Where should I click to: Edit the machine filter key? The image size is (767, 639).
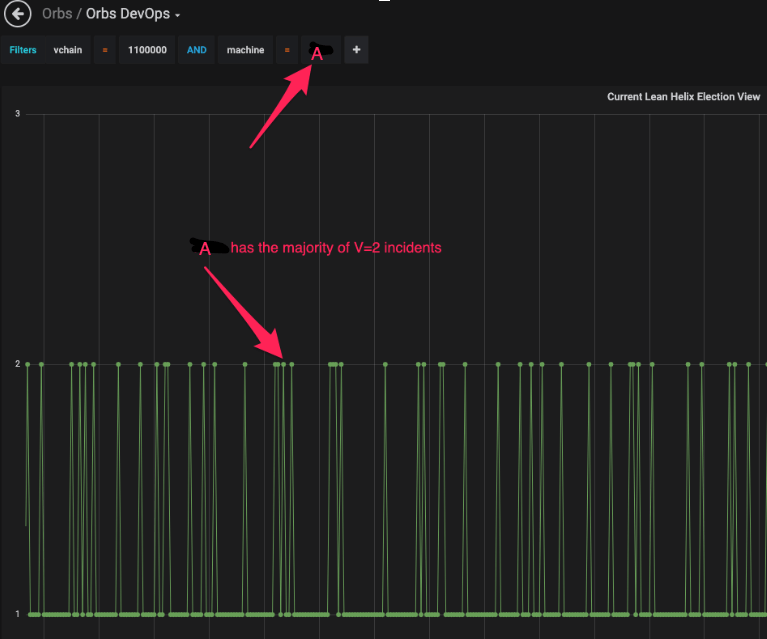tap(246, 50)
